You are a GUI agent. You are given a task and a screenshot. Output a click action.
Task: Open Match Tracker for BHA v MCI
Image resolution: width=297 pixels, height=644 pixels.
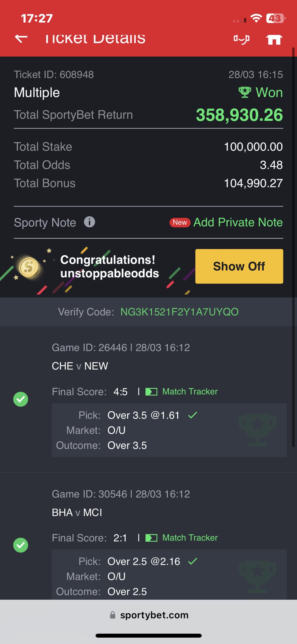point(190,538)
